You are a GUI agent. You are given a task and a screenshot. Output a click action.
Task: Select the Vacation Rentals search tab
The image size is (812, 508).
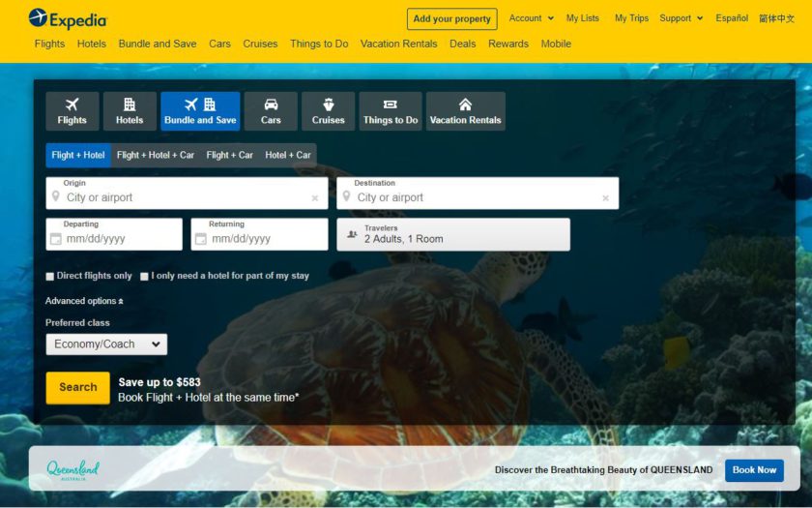[x=466, y=111]
